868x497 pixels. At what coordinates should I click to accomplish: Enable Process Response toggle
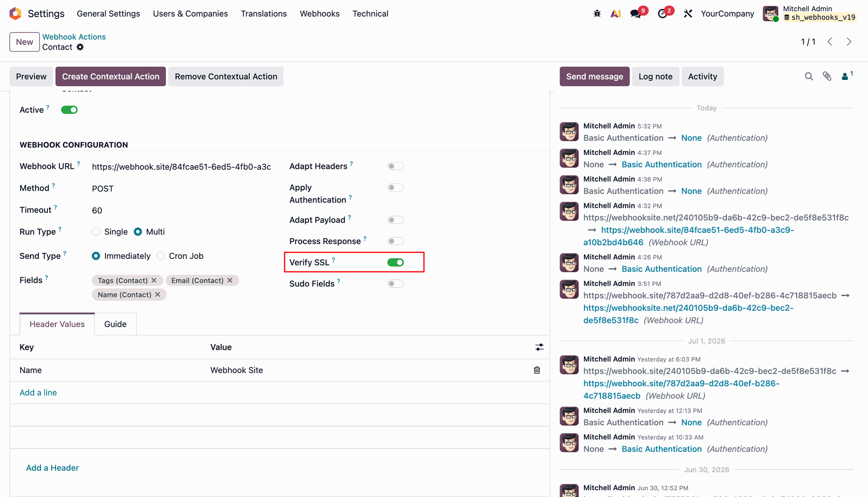[396, 241]
